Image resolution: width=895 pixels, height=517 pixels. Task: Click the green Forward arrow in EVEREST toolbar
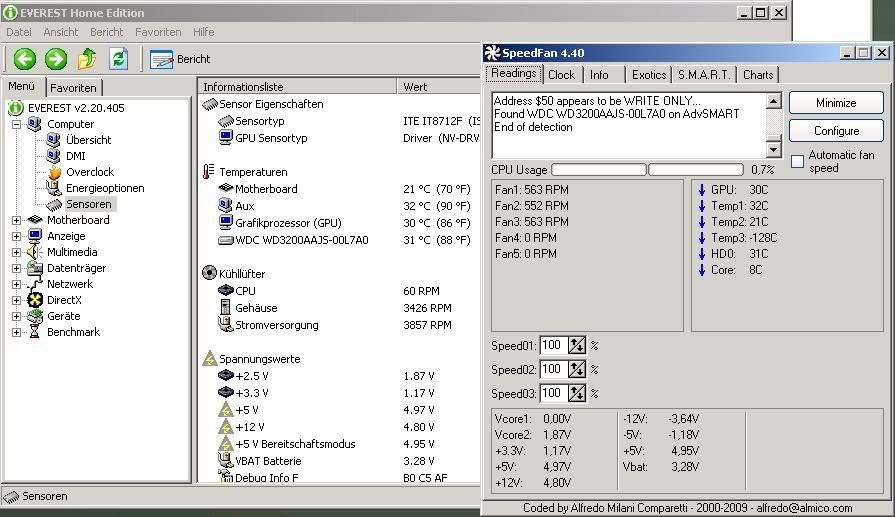click(56, 59)
